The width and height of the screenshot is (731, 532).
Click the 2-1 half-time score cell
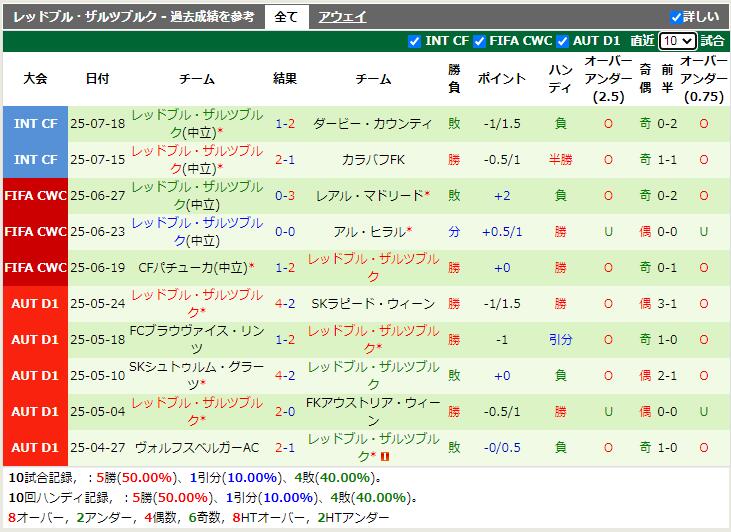point(667,375)
